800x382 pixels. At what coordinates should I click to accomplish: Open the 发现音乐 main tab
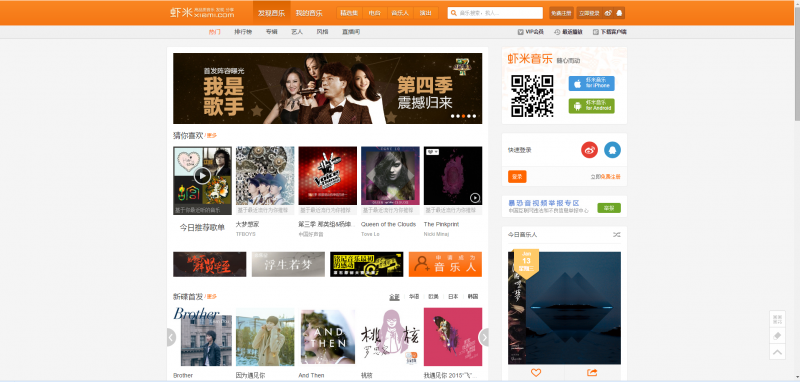271,13
